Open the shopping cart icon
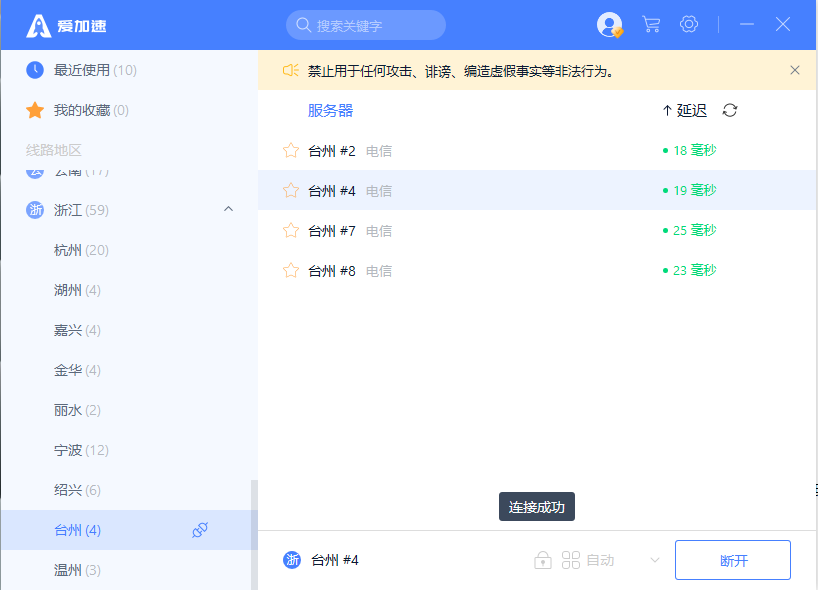The width and height of the screenshot is (818, 590). click(651, 25)
